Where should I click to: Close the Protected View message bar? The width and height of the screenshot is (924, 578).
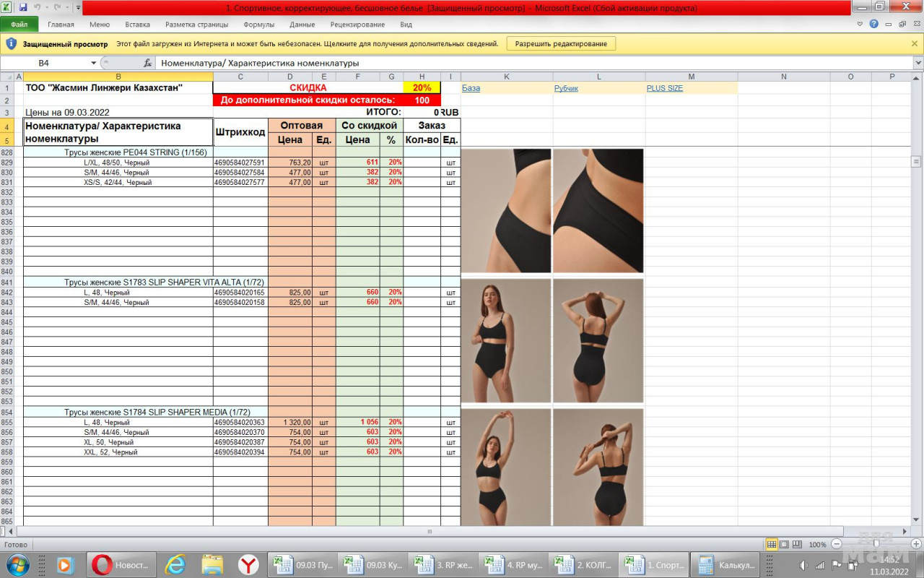(915, 43)
